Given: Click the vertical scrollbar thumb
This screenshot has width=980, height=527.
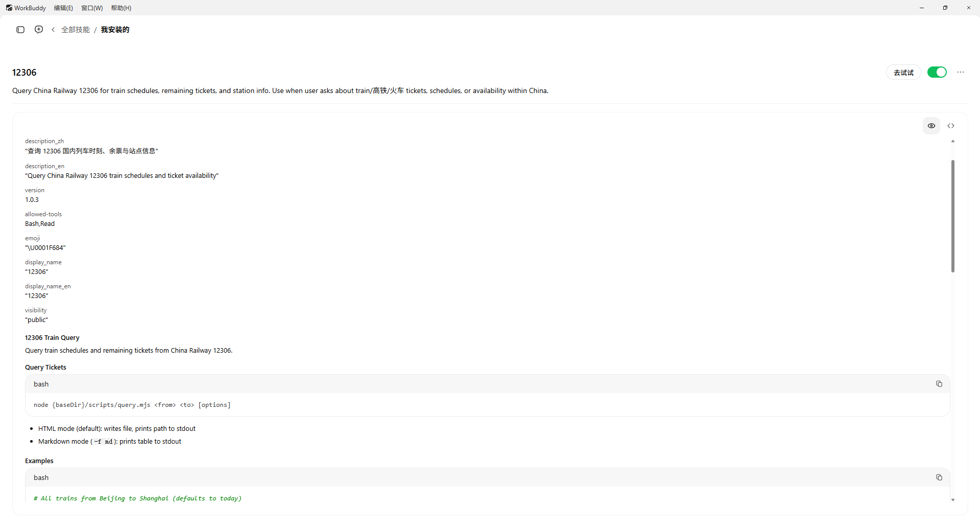Looking at the screenshot, I should click(953, 216).
